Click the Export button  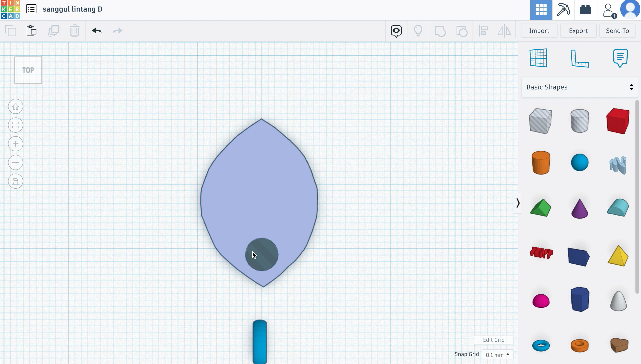(x=578, y=31)
